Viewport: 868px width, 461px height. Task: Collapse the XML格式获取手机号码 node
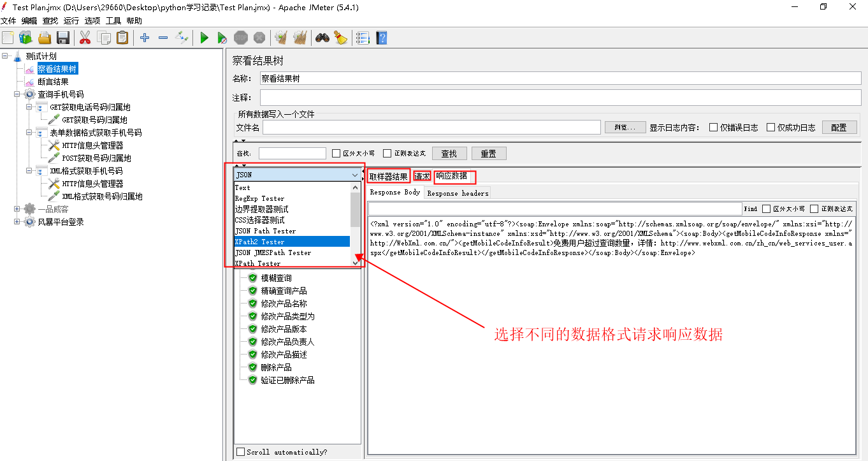tap(29, 171)
